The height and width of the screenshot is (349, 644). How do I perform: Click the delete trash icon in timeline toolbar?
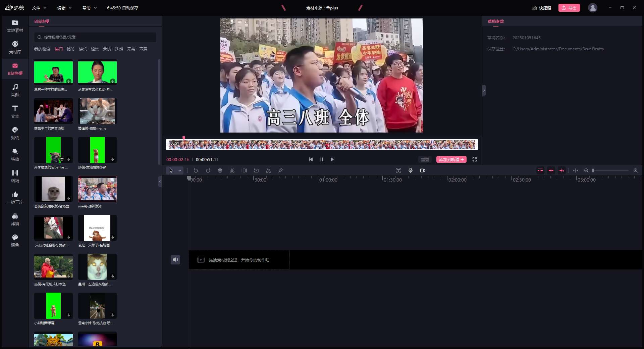(x=220, y=170)
